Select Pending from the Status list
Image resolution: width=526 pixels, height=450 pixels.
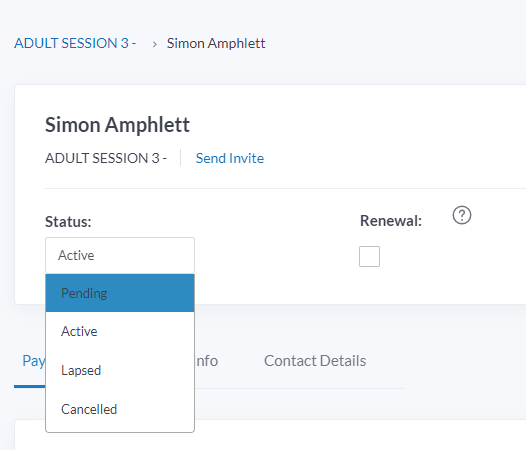[x=120, y=293]
